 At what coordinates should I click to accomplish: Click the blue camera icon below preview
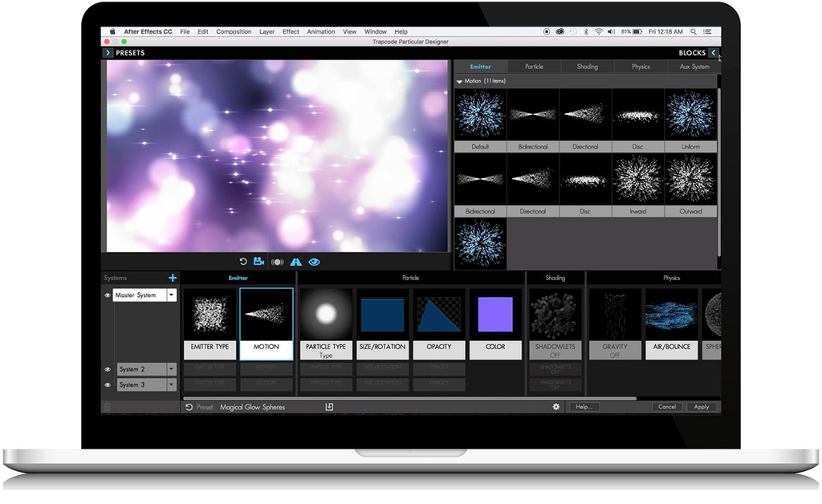(258, 261)
